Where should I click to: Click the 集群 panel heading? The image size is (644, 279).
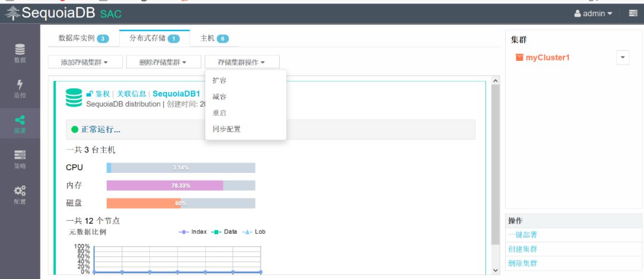(519, 41)
